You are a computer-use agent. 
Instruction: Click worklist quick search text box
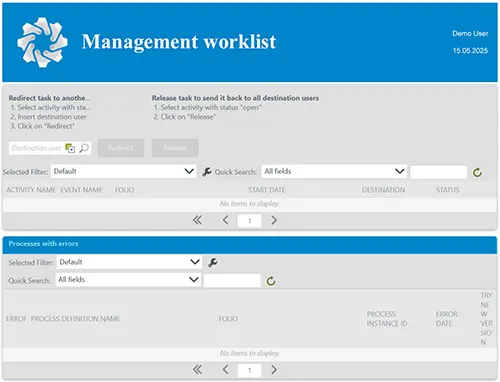coord(438,172)
